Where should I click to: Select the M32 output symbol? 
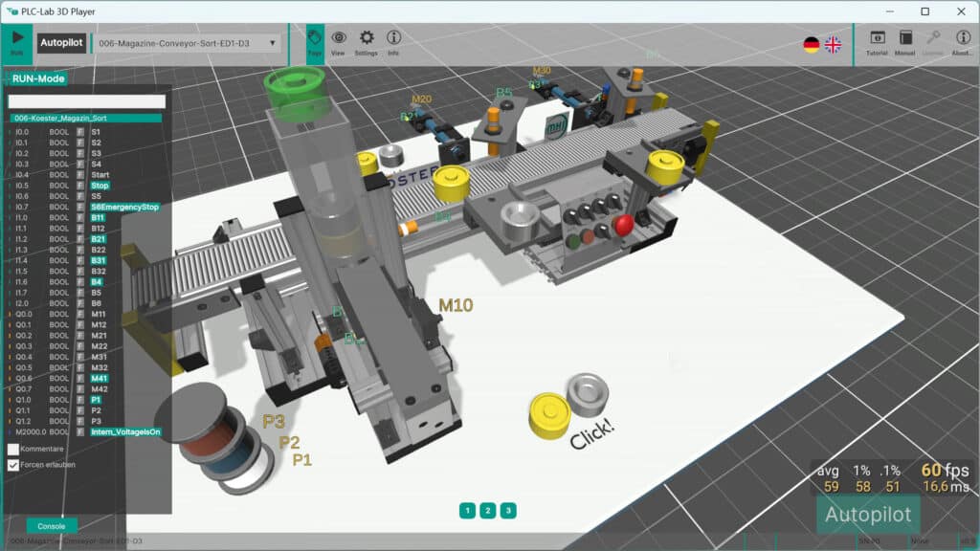pos(100,367)
